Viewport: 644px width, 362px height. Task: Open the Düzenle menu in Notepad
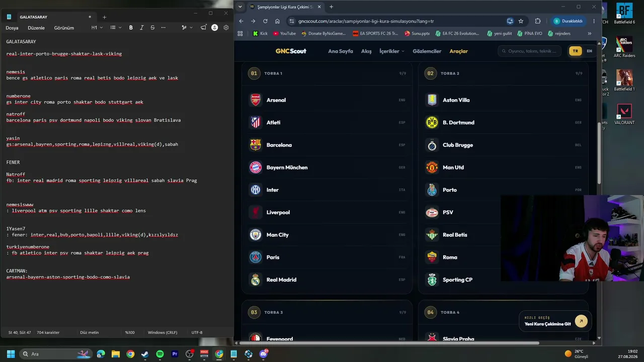tap(36, 28)
